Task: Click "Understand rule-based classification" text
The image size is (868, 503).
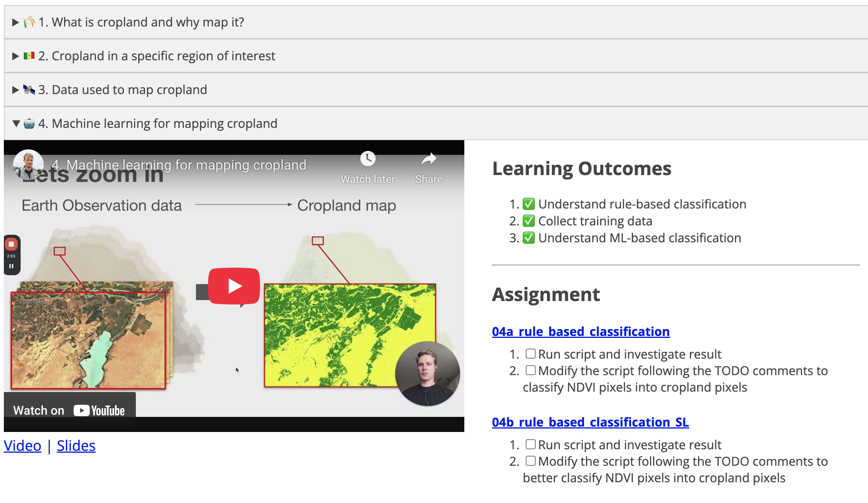Action: coord(642,204)
